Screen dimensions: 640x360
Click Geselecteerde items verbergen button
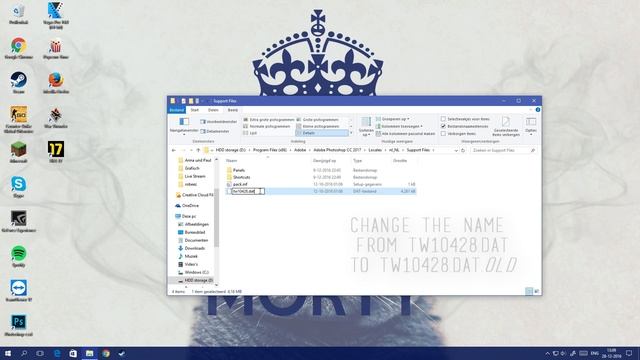505,127
